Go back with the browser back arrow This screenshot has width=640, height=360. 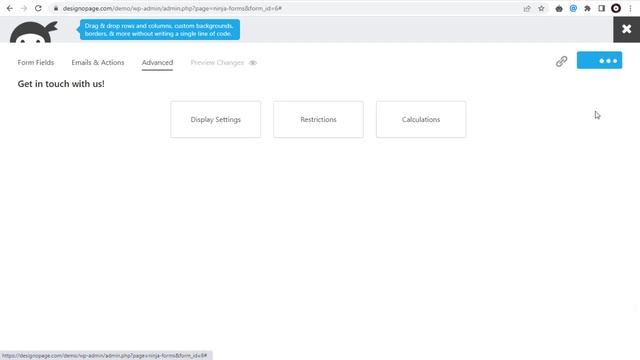9,8
